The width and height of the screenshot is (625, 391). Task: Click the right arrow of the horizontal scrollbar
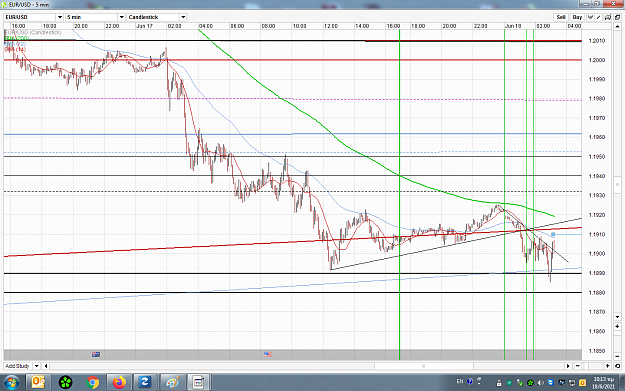click(x=568, y=366)
